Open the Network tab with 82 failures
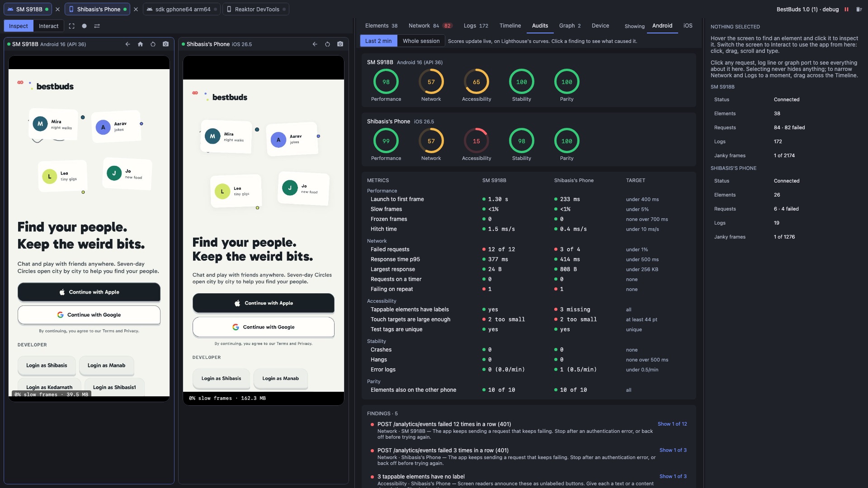 click(430, 26)
